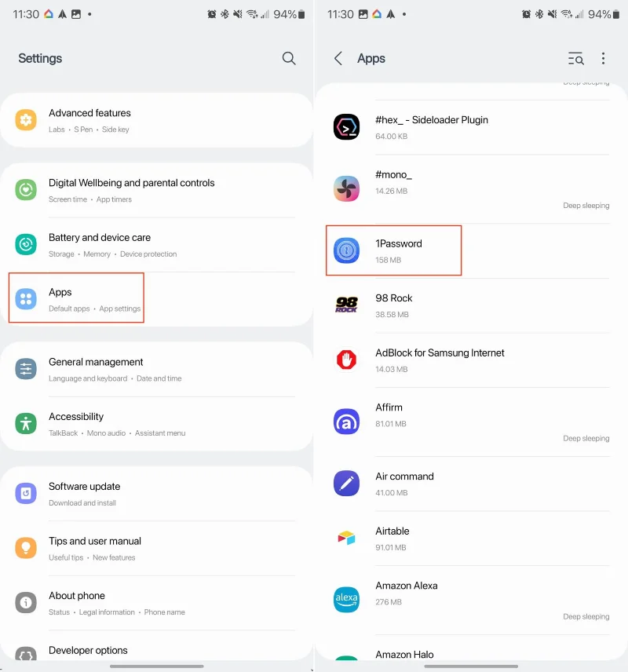
Task: Tap the Affirm app icon
Action: point(346,422)
